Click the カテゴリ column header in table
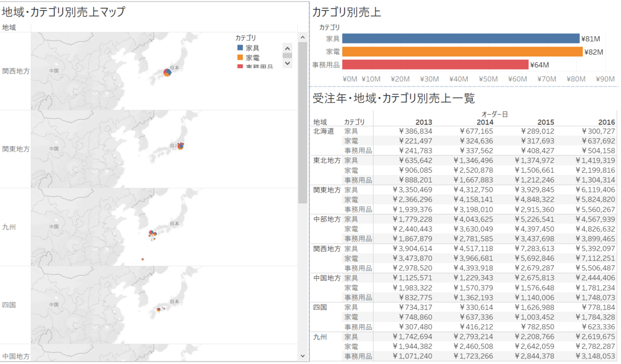 (354, 122)
